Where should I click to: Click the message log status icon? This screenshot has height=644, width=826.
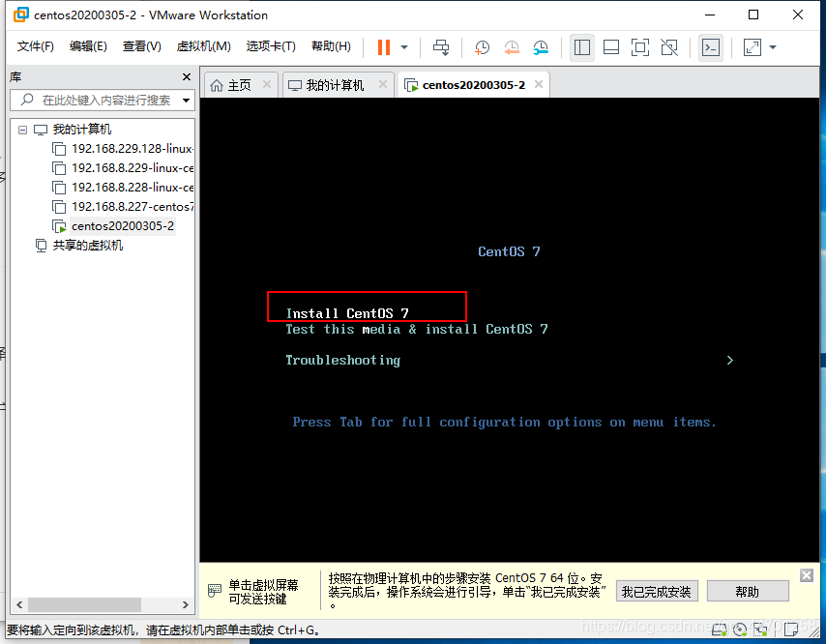[x=791, y=629]
